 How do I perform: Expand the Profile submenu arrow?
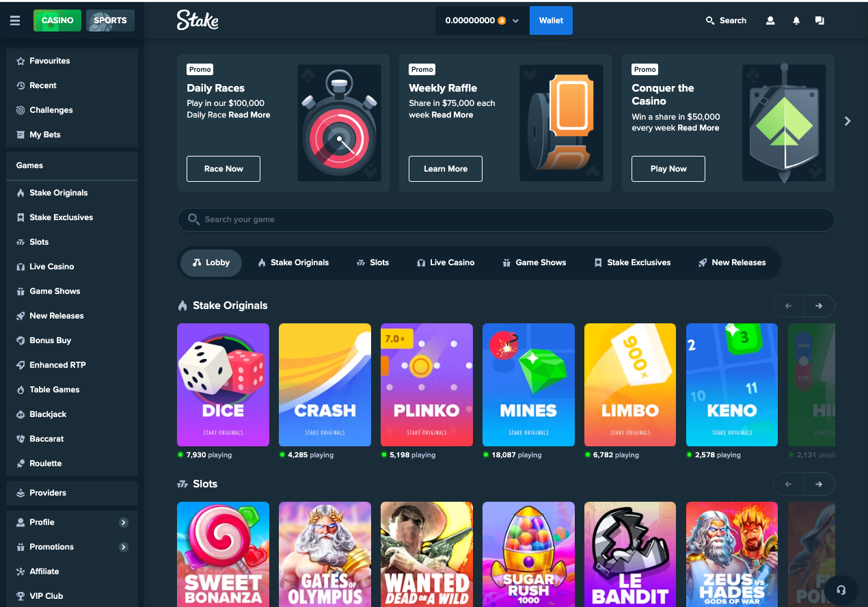tap(124, 522)
